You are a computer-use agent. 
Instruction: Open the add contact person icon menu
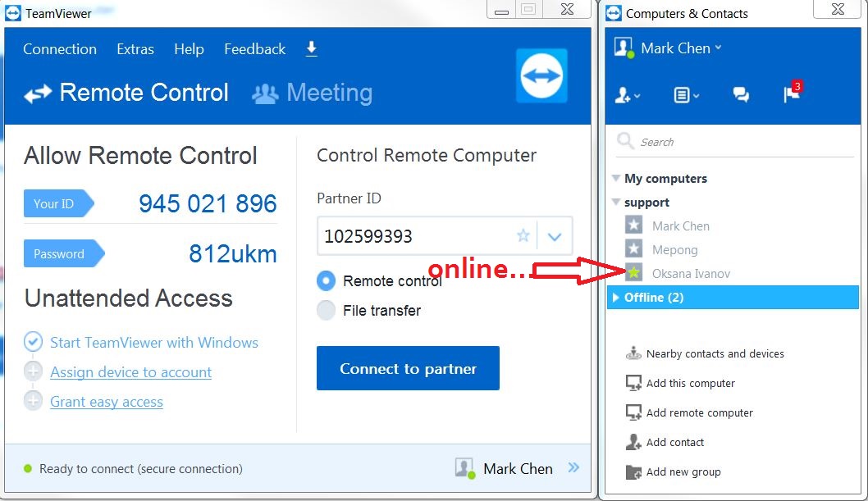pyautogui.click(x=627, y=95)
